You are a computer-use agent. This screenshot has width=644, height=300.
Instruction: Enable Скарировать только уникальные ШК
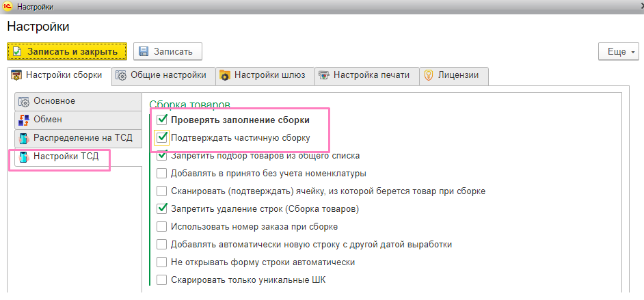(162, 280)
